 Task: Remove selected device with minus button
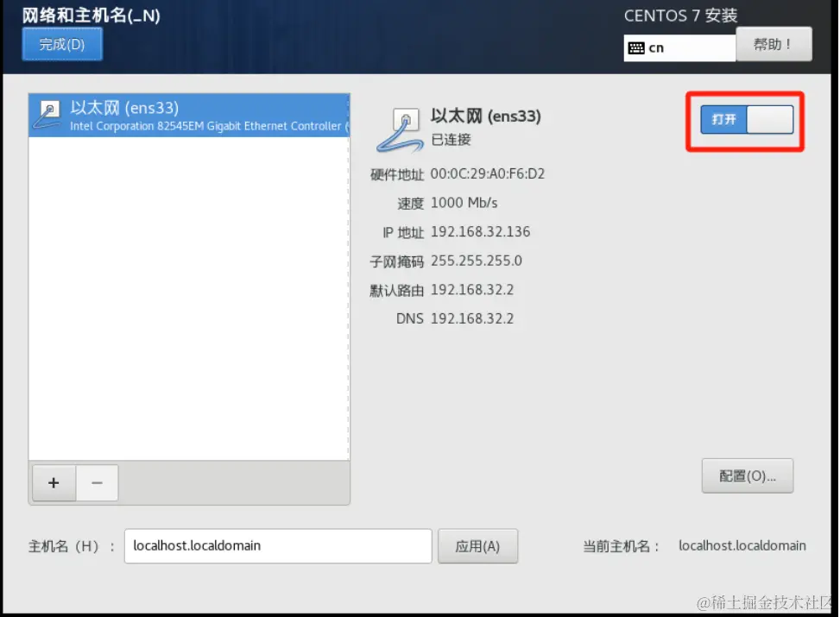click(x=97, y=483)
